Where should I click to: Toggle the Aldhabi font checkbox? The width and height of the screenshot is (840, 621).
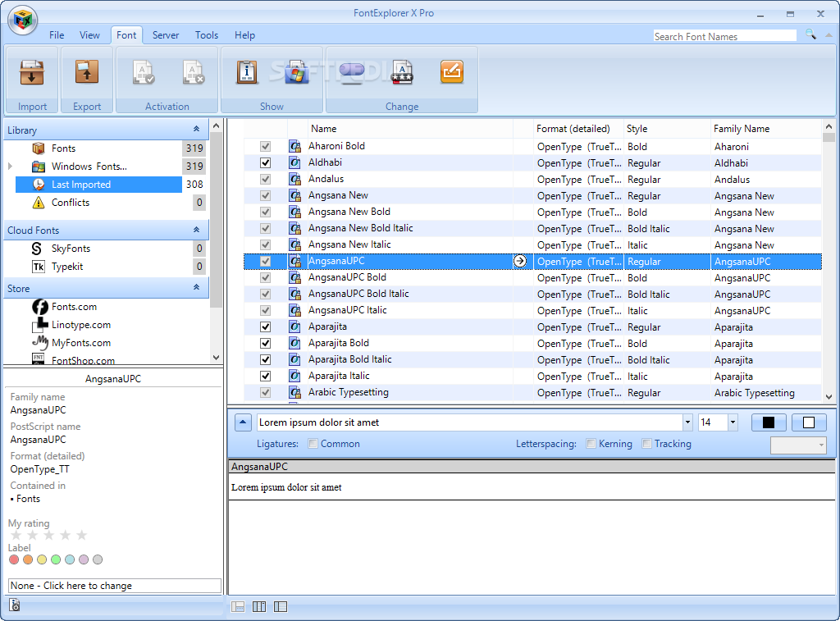(265, 163)
